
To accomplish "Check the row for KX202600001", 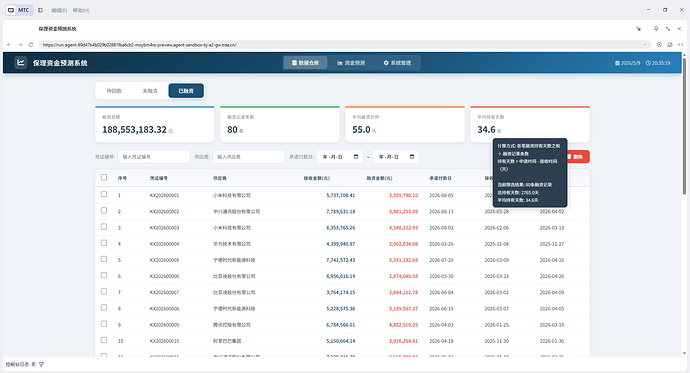I will pos(104,194).
